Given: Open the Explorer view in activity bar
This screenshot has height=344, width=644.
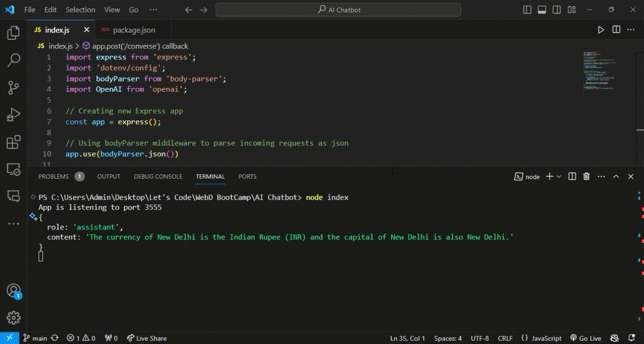Looking at the screenshot, I should coord(14,33).
